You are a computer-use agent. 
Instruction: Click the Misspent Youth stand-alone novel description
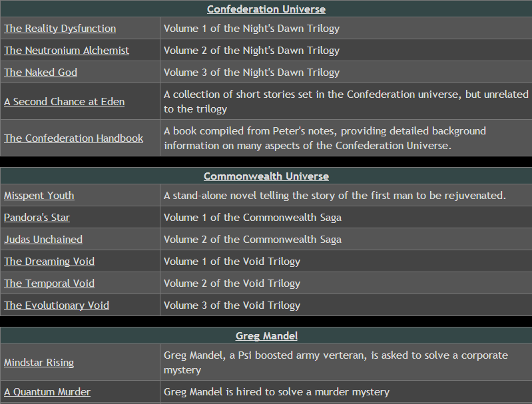click(x=334, y=196)
